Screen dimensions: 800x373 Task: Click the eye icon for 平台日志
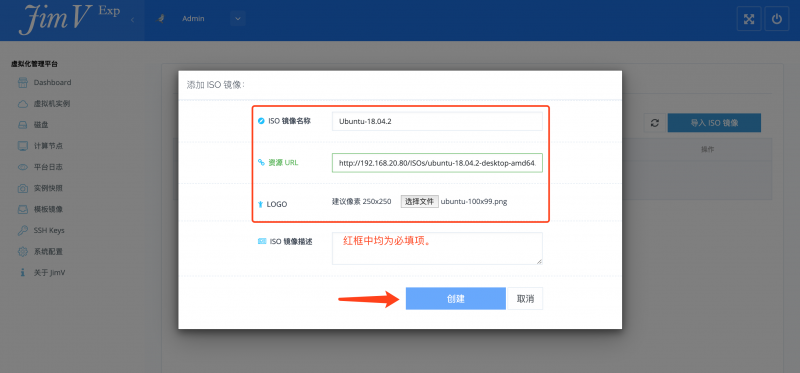(x=22, y=167)
